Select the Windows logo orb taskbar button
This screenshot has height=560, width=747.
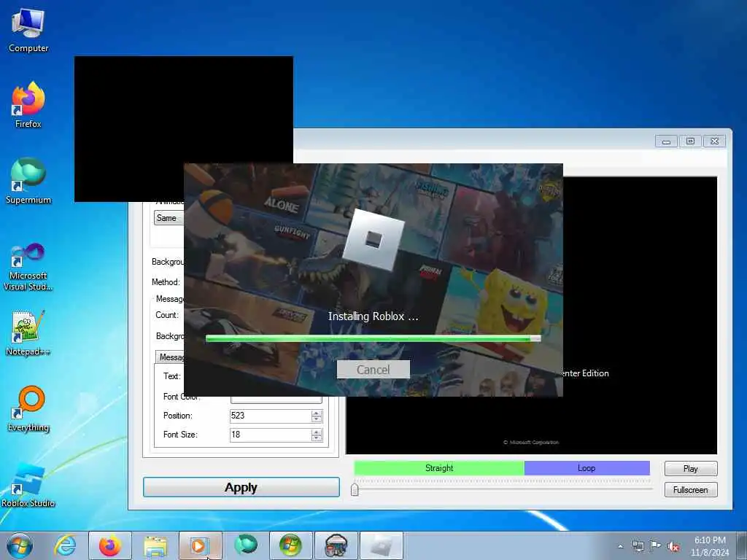[291, 545]
